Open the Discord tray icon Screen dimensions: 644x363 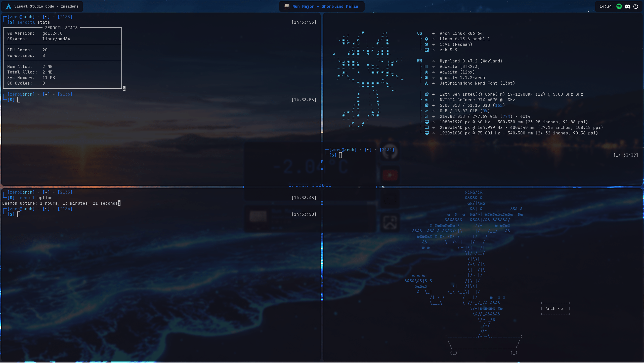tap(628, 7)
